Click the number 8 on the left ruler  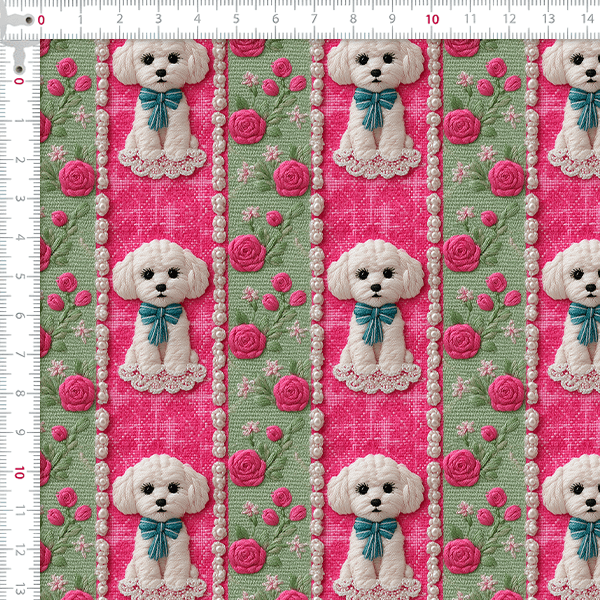tap(20, 393)
